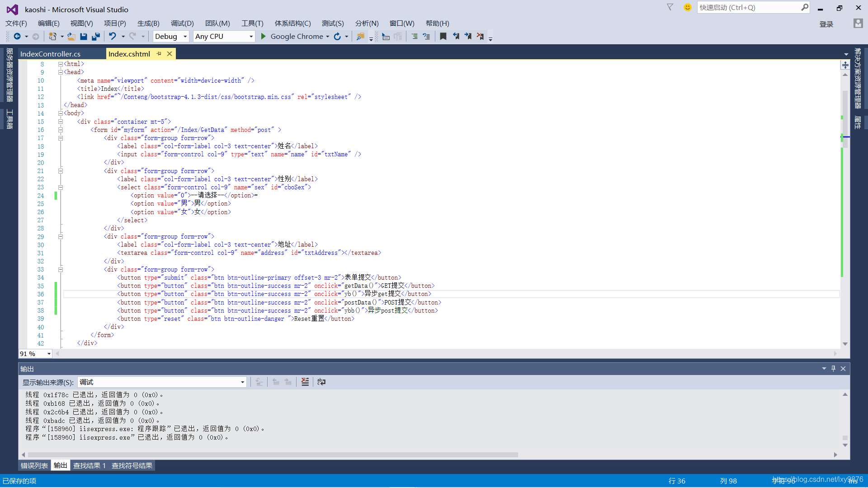Click the Toggle Bookmark icon in toolbar
The height and width of the screenshot is (488, 868).
[443, 37]
